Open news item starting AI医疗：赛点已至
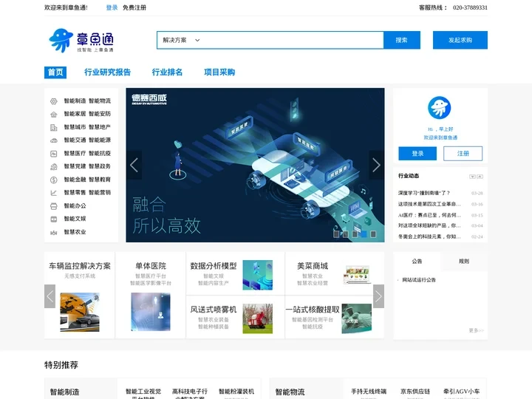The image size is (532, 399). (x=429, y=215)
